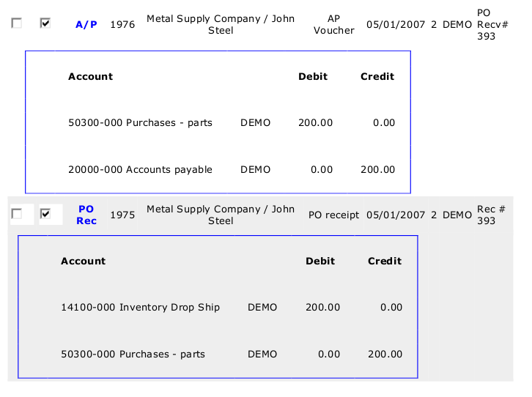Click 50300-000 Purchases - parts in PO receipt
532x397 pixels.
point(133,355)
